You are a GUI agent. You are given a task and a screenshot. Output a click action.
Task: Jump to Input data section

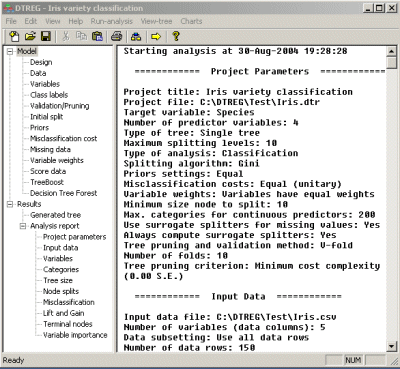pyautogui.click(x=60, y=248)
